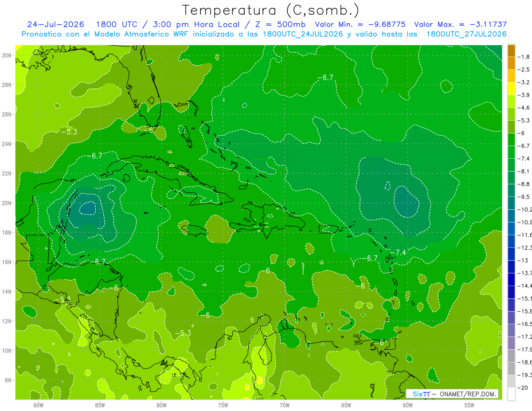Click colorbar tick label "-10.9"
The image size is (532, 411).
pos(524,222)
